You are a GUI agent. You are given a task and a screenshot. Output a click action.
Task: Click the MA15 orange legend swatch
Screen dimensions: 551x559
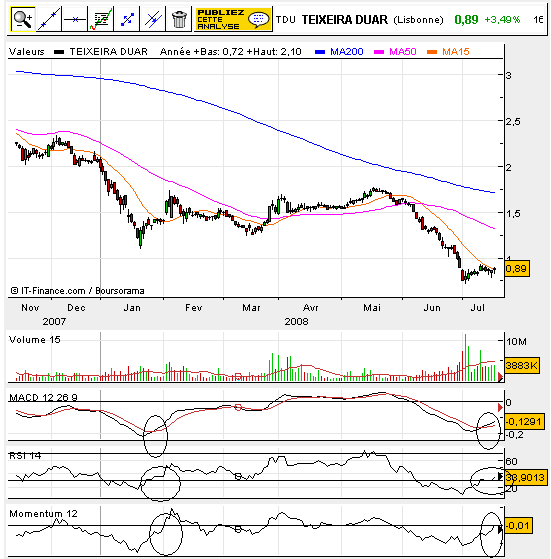pyautogui.click(x=432, y=52)
